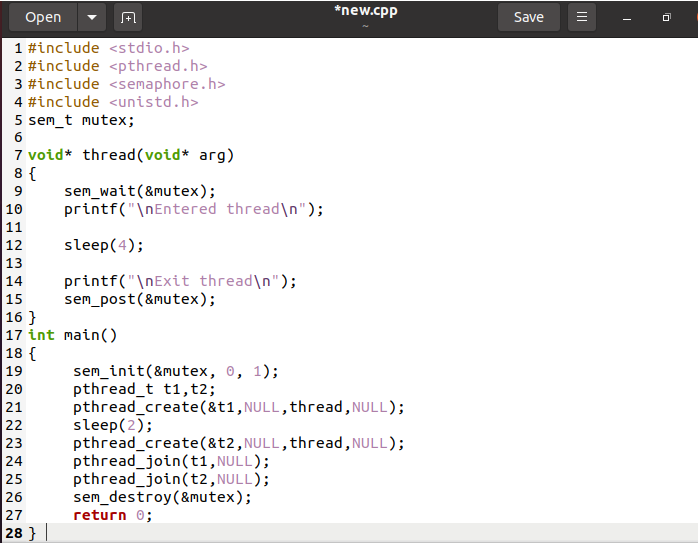
Task: Place cursor on the #include <stdio.h> line
Action: tap(108, 48)
